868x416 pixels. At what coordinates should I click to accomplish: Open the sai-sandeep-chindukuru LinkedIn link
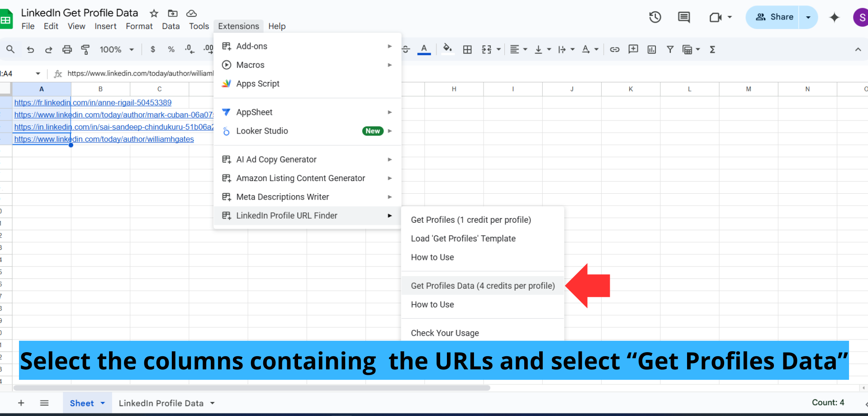pyautogui.click(x=114, y=127)
